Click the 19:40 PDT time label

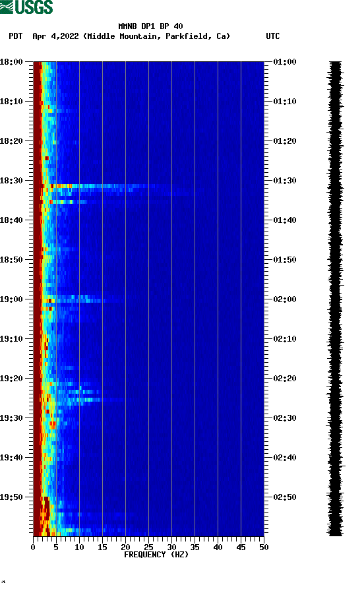click(x=11, y=458)
